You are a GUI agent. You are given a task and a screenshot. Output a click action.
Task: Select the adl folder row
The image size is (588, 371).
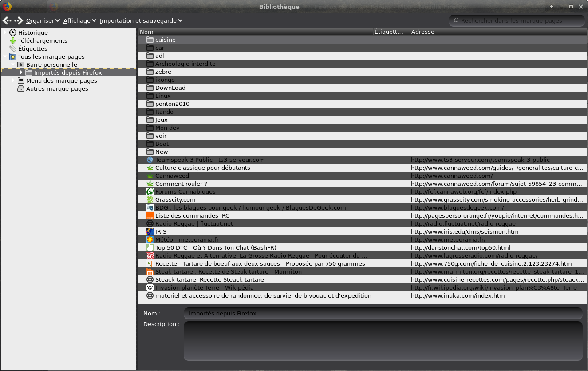pos(362,56)
